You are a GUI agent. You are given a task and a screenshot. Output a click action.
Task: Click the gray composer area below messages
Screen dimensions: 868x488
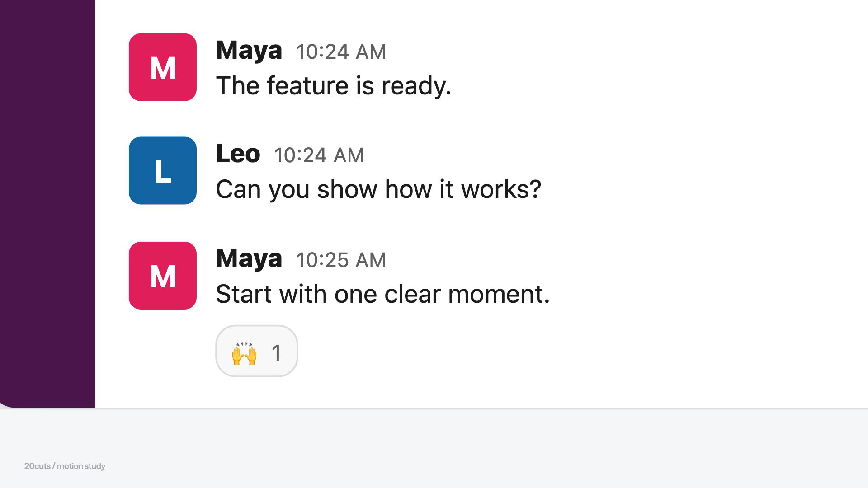(434, 448)
